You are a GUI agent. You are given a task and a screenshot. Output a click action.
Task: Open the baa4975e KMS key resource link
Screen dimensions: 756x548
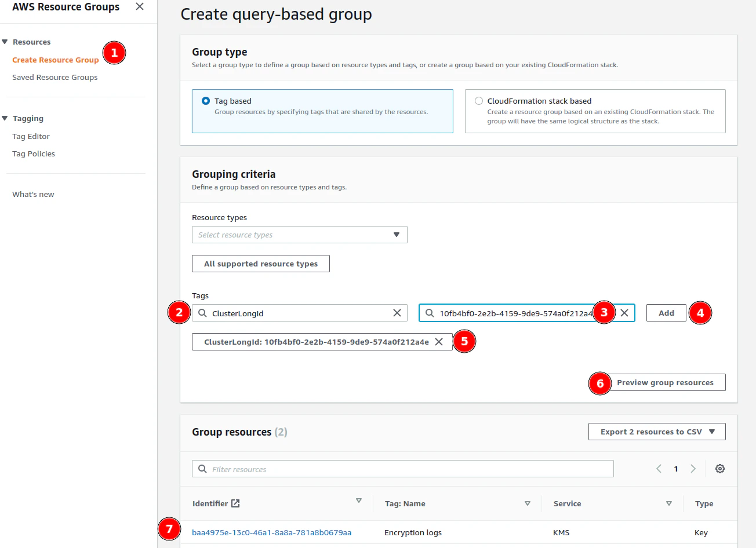pyautogui.click(x=270, y=532)
